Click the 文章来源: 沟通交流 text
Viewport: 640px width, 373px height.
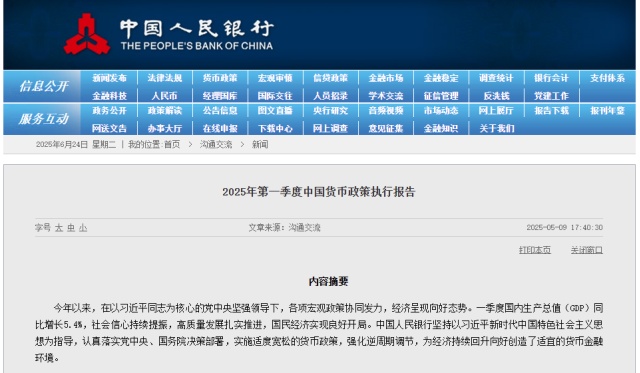click(284, 228)
